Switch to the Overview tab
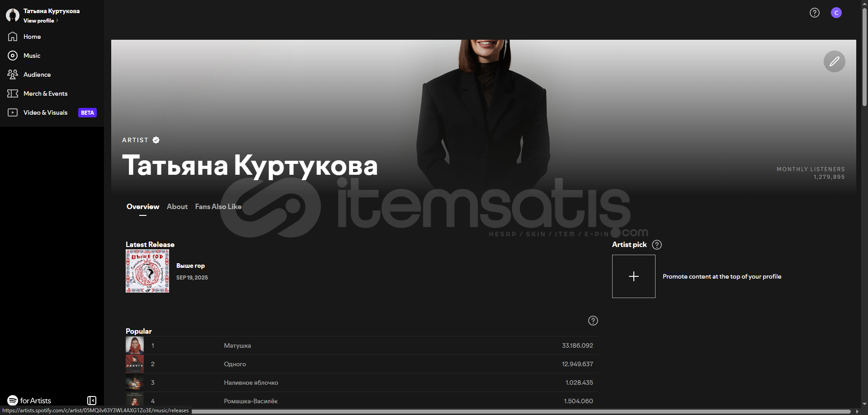 [143, 207]
